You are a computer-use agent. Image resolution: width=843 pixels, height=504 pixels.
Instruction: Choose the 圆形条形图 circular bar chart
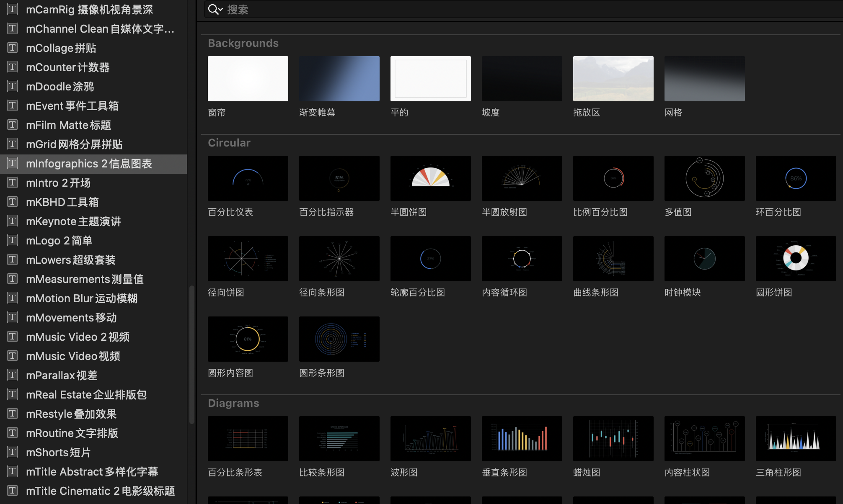[339, 339]
